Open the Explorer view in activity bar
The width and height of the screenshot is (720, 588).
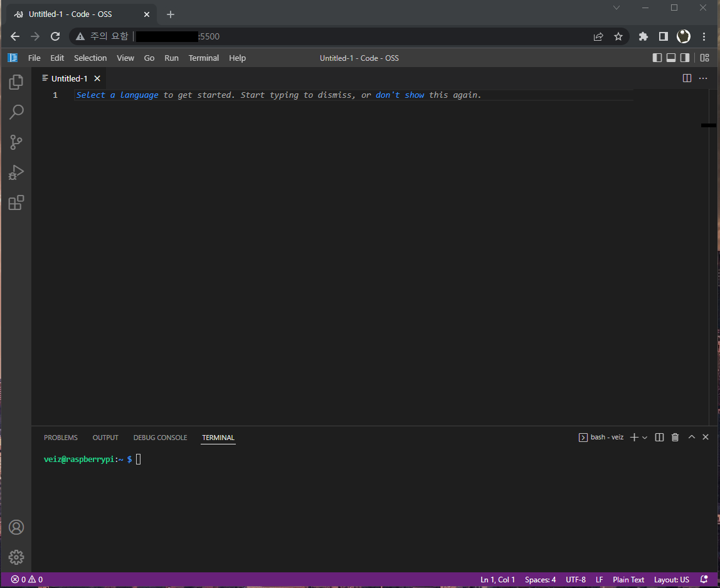16,82
